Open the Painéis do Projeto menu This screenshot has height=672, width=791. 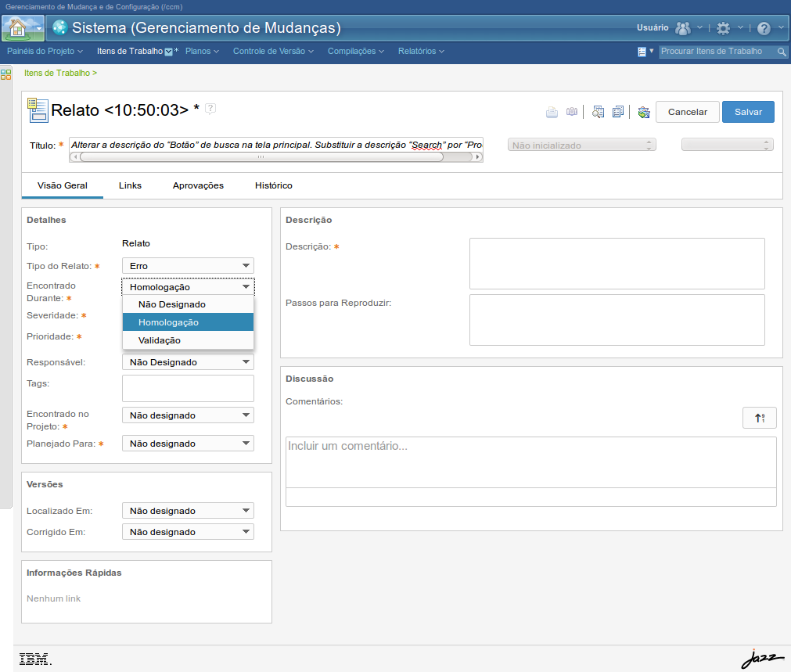45,52
